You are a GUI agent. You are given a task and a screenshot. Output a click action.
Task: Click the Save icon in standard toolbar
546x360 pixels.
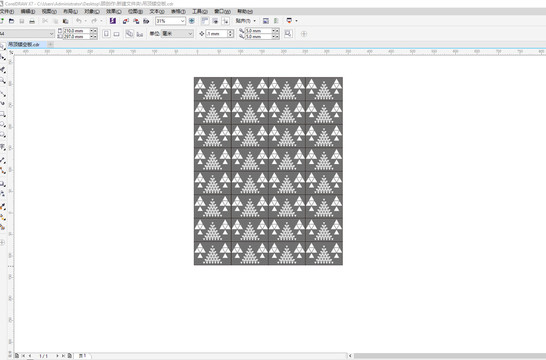(x=22, y=21)
